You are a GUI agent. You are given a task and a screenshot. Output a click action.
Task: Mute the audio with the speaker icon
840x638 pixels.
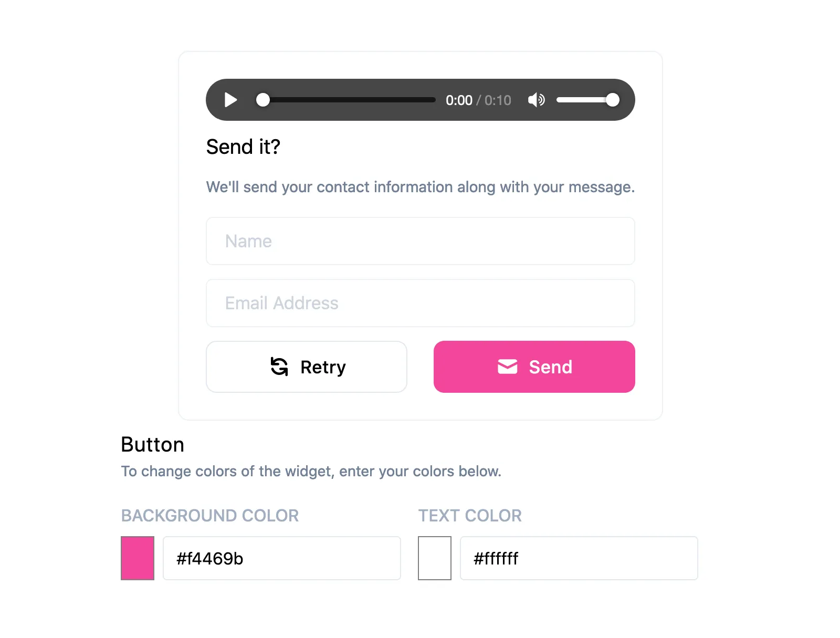pos(536,100)
